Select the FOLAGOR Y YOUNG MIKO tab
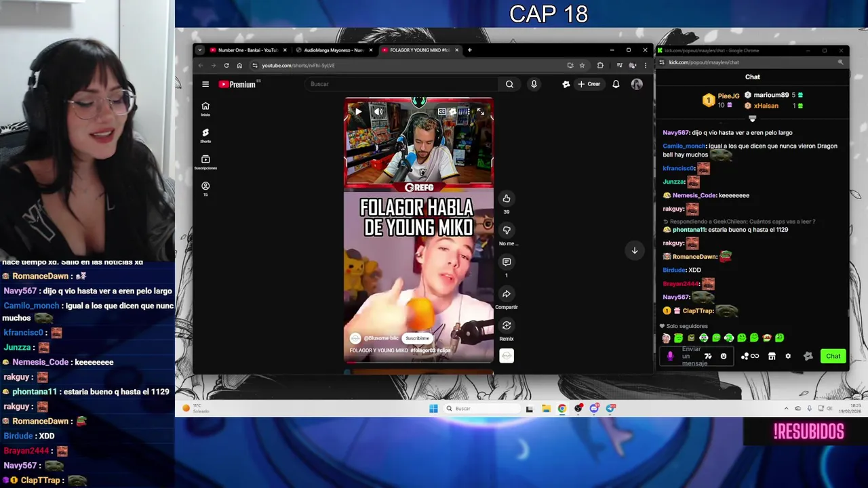This screenshot has height=488, width=868. 420,50
